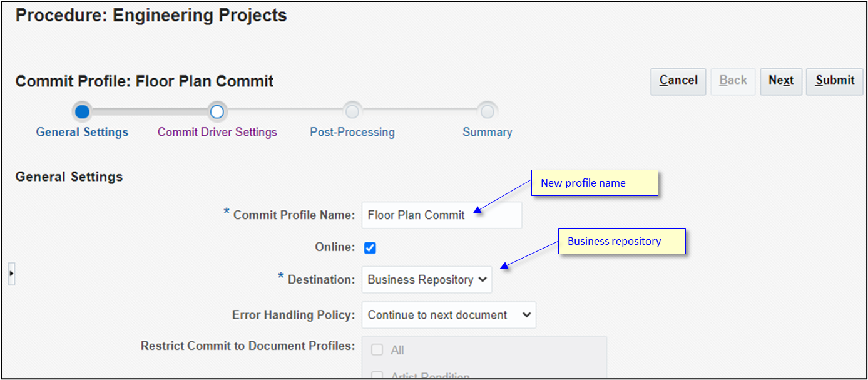Viewport: 868px width, 380px height.
Task: Enable the All checkbox under document profiles
Action: 377,350
